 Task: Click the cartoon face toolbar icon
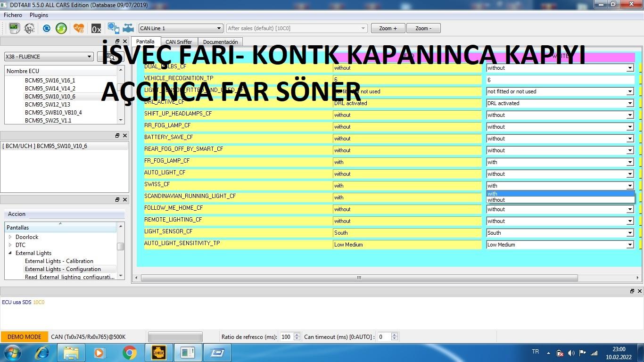pos(29,28)
